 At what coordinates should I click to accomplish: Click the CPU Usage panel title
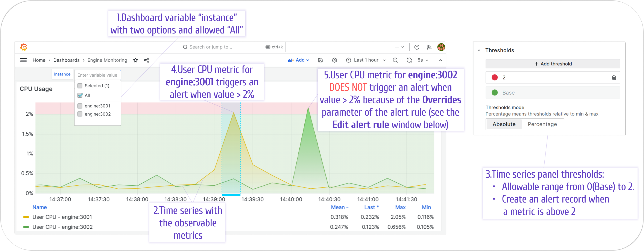point(36,89)
